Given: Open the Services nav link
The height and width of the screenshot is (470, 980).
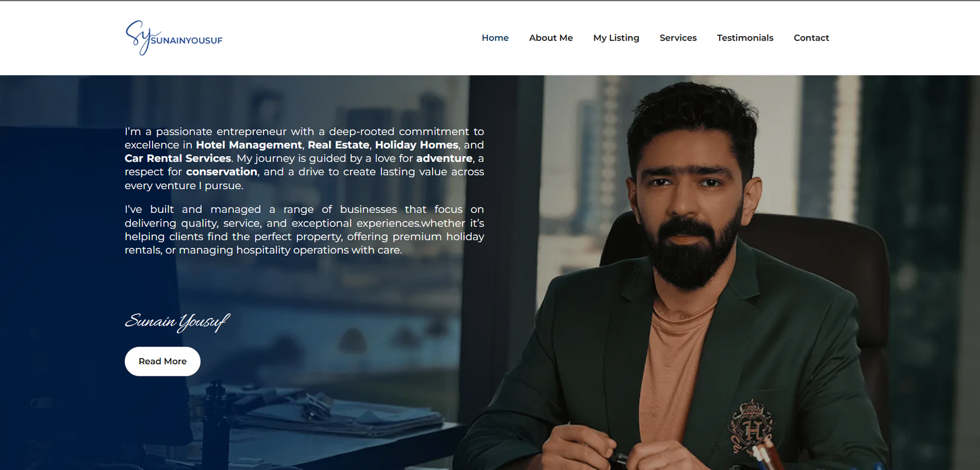Looking at the screenshot, I should 678,38.
